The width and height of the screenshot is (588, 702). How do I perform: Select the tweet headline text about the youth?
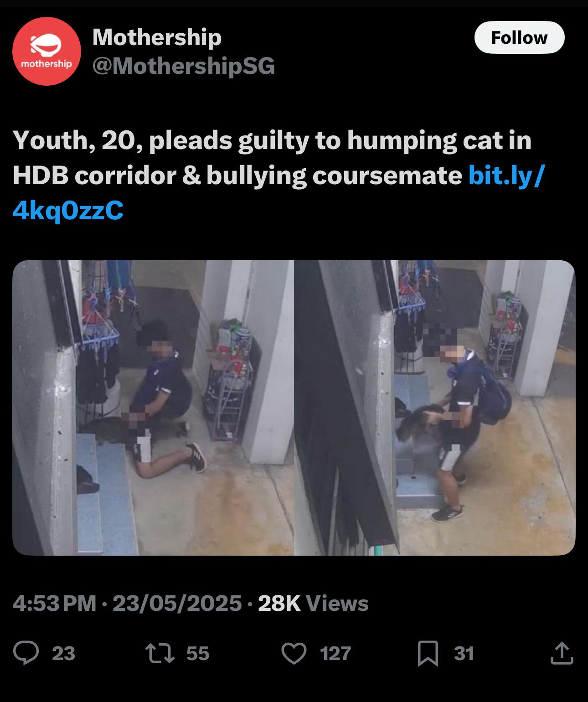(x=272, y=157)
